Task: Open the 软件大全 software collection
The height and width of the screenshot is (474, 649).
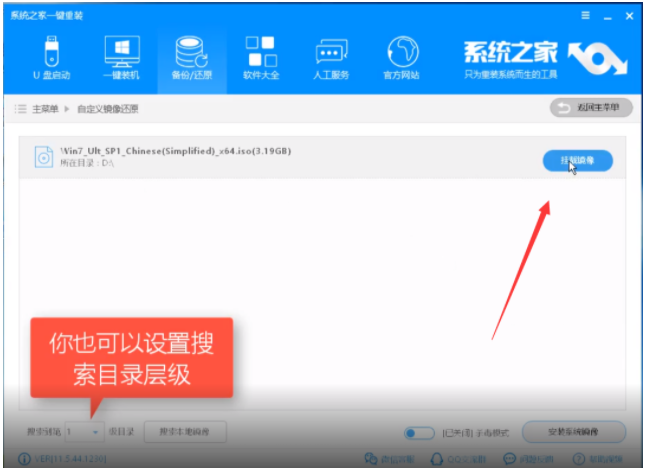Action: coord(260,58)
